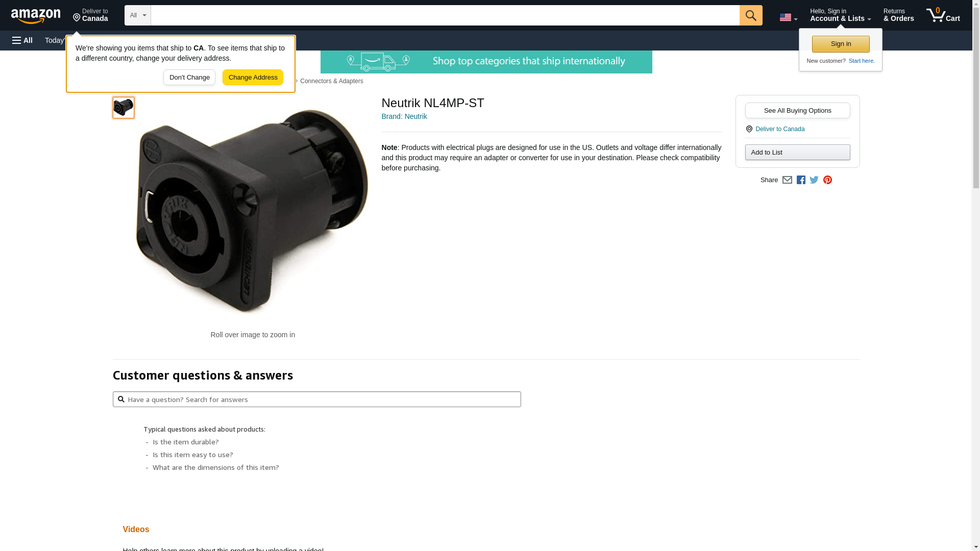Screen dimensions: 980x551
Task: Share product on Pinterest
Action: [827, 180]
